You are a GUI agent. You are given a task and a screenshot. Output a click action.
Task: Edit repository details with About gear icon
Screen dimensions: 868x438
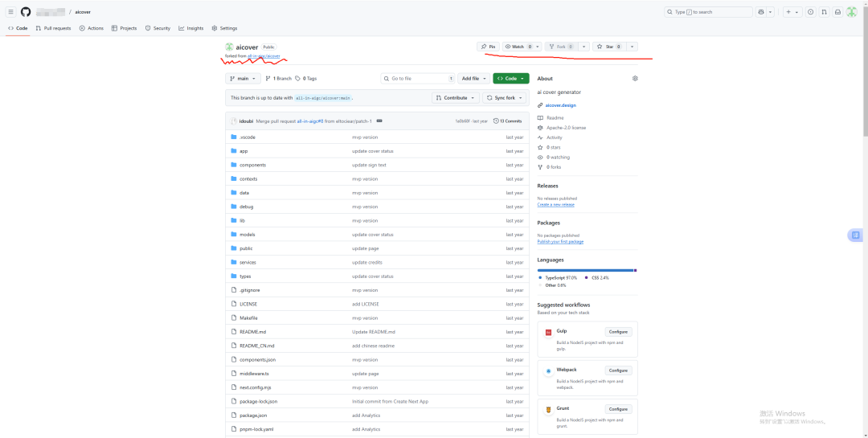click(635, 79)
